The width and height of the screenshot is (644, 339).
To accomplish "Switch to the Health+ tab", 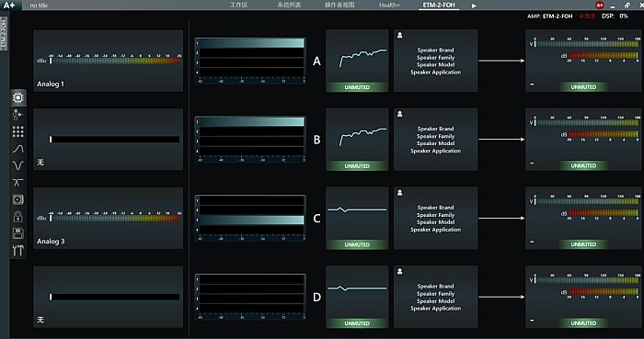I will 389,6.
